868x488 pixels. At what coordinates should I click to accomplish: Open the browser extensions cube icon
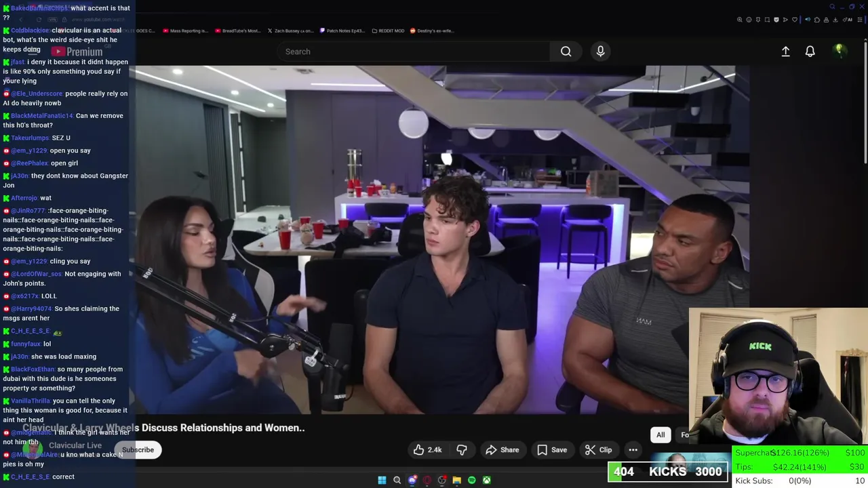tap(817, 20)
